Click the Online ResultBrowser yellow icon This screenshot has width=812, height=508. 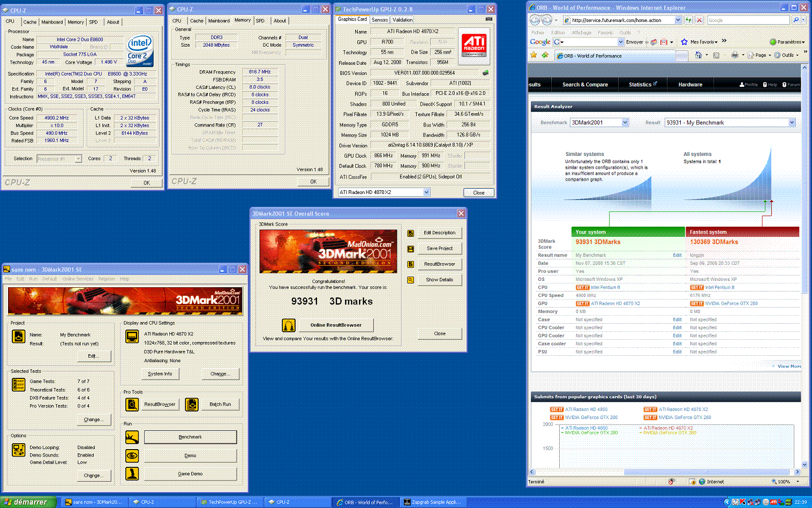(288, 325)
